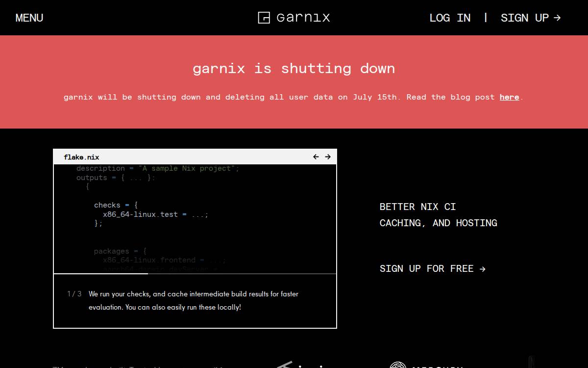Screen dimensions: 588x368
Task: Open the shutdown blog post 'here' link
Action: 509,97
